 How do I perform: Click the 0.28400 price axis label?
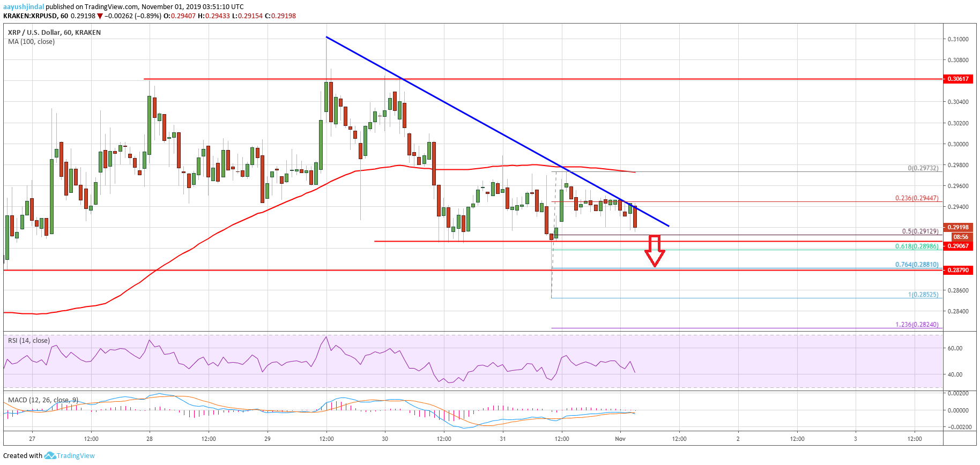tap(958, 311)
